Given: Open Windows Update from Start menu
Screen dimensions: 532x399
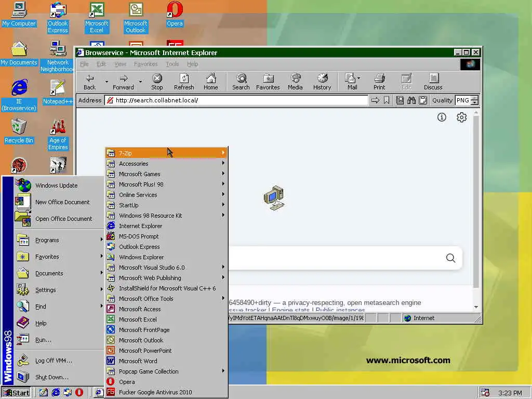Looking at the screenshot, I should pyautogui.click(x=59, y=185).
